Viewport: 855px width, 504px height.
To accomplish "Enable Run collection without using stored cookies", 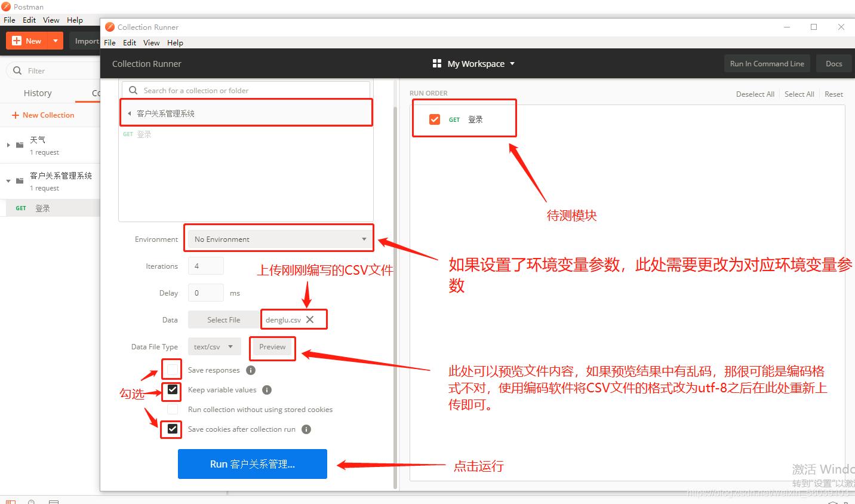I will click(173, 409).
